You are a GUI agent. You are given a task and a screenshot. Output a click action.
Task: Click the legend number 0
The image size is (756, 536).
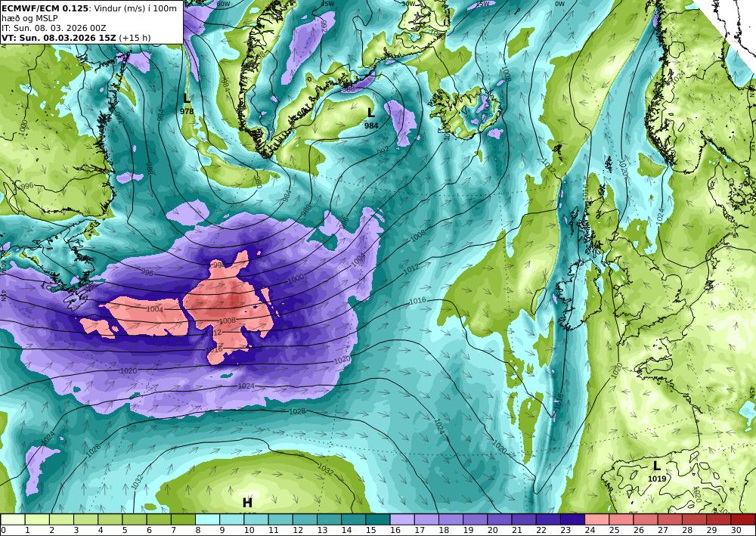pyautogui.click(x=3, y=530)
